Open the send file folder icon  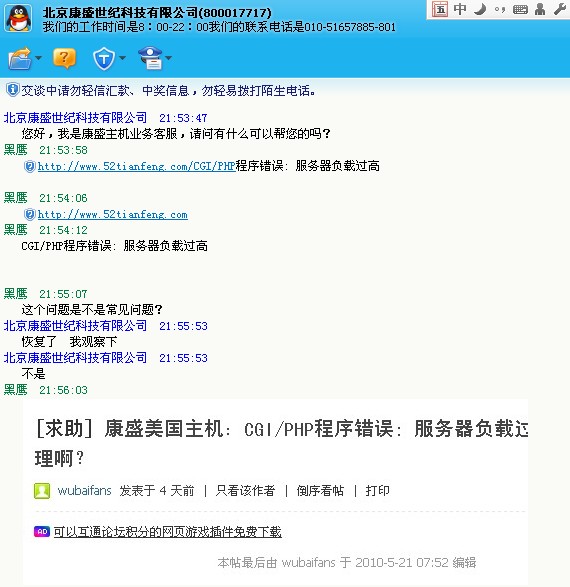pyautogui.click(x=20, y=58)
